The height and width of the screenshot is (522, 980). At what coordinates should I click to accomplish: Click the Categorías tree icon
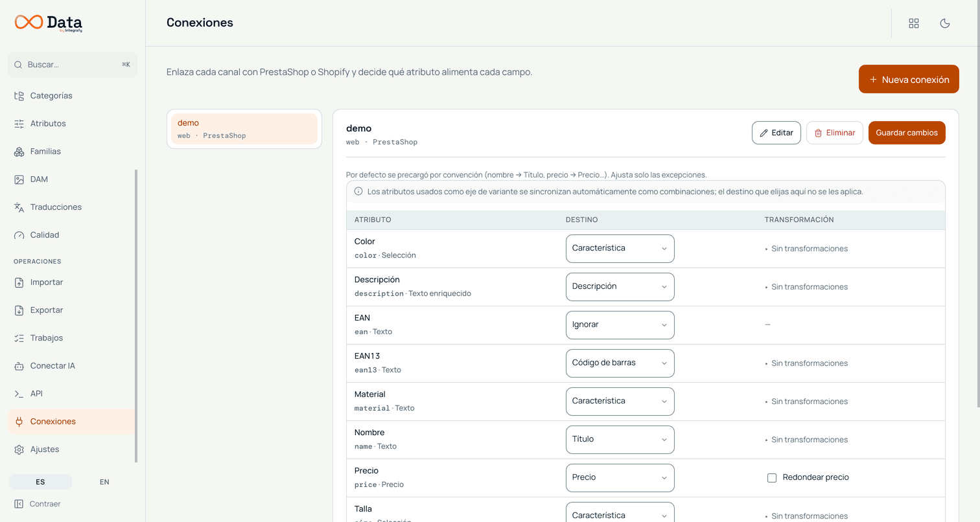tap(19, 96)
